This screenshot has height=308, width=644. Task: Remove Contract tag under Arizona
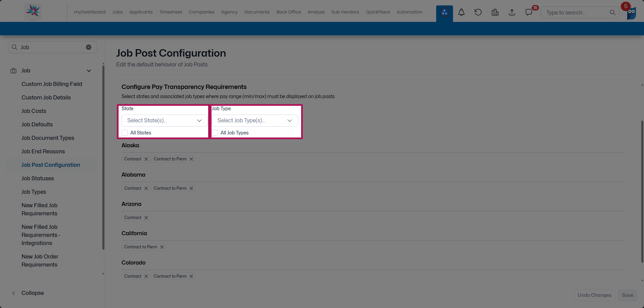pos(146,218)
